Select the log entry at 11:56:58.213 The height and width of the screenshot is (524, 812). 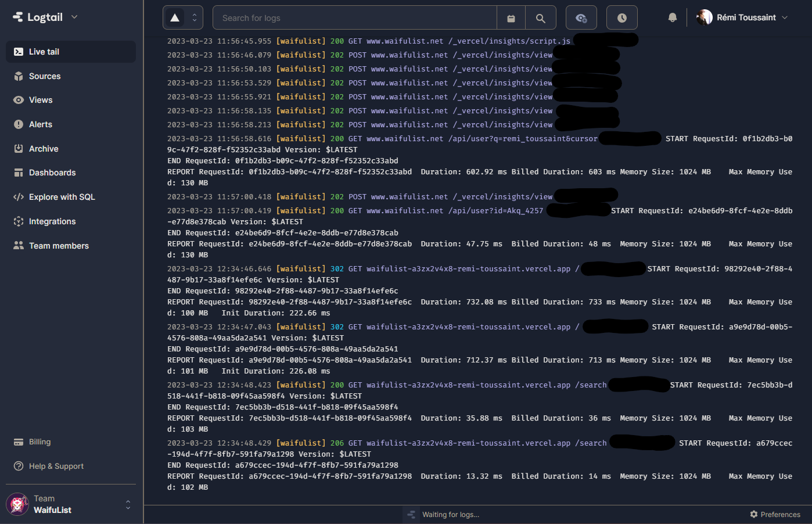394,125
